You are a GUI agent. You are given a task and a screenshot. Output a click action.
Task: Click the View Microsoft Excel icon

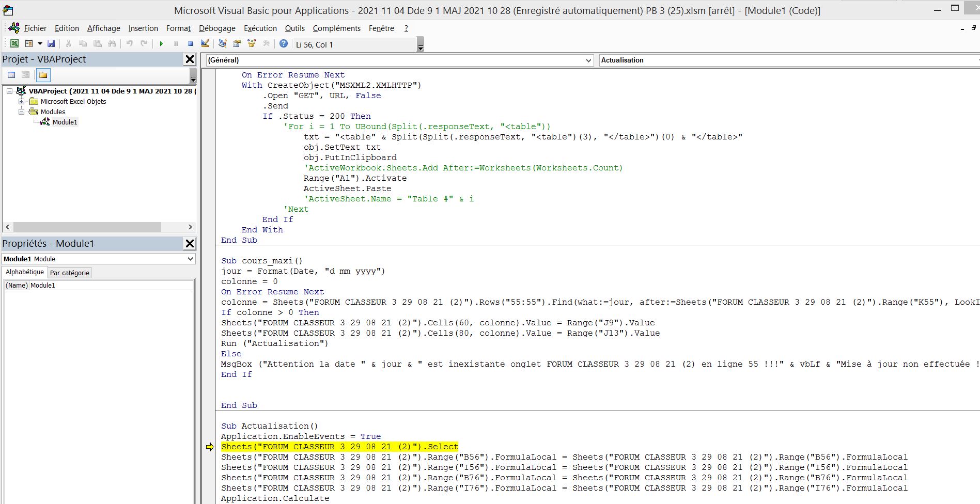point(14,44)
